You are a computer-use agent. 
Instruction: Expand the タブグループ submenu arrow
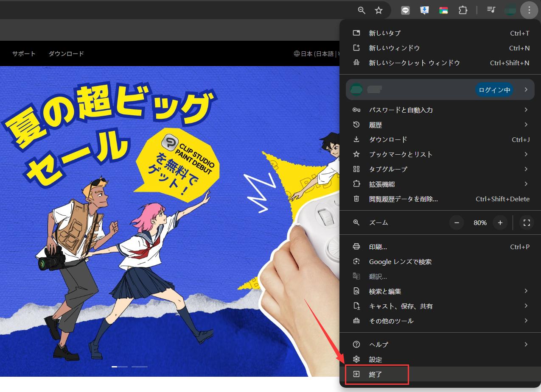[x=526, y=169]
